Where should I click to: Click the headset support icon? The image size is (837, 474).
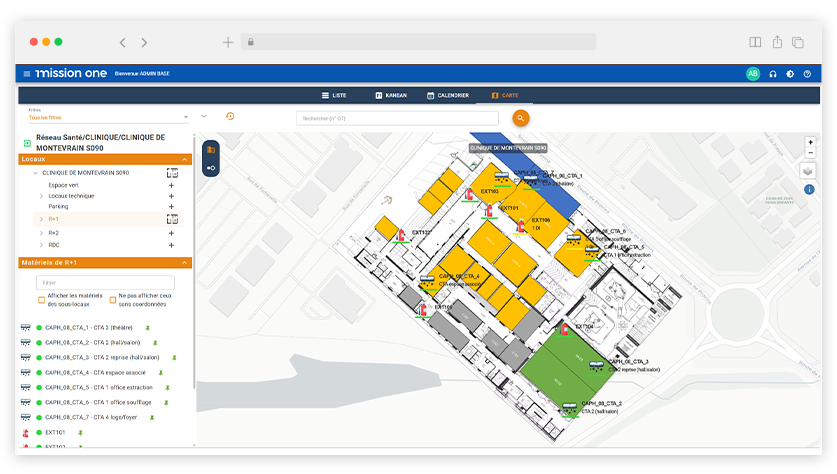tap(772, 74)
